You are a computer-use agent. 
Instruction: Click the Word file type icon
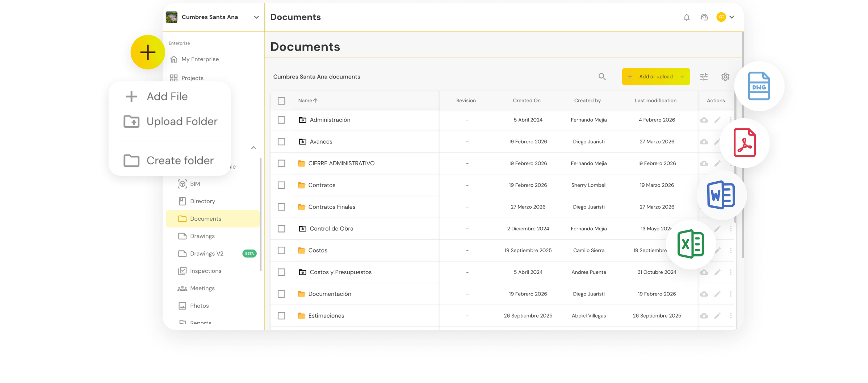click(x=721, y=195)
